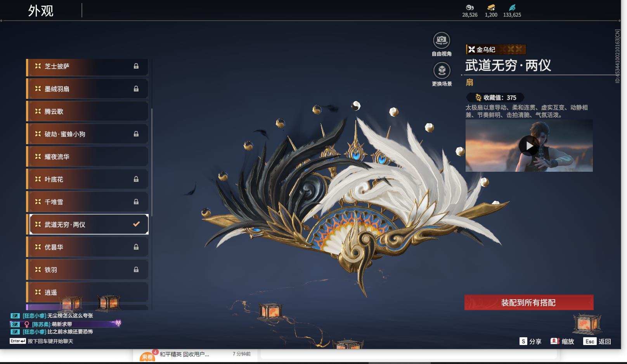The image size is (627, 364).
Task: Click lock icon on 破劫·蜜蜂小狗 row
Action: pos(136,134)
